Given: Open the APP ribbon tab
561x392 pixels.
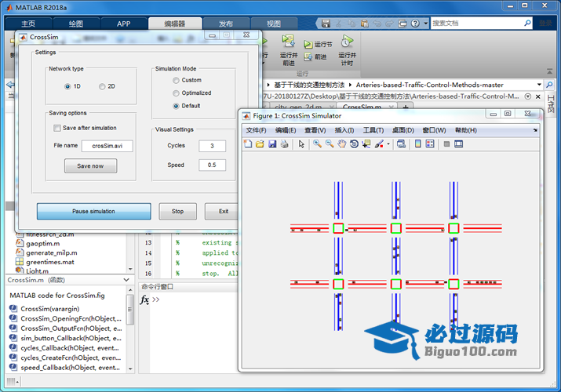Looking at the screenshot, I should [123, 24].
